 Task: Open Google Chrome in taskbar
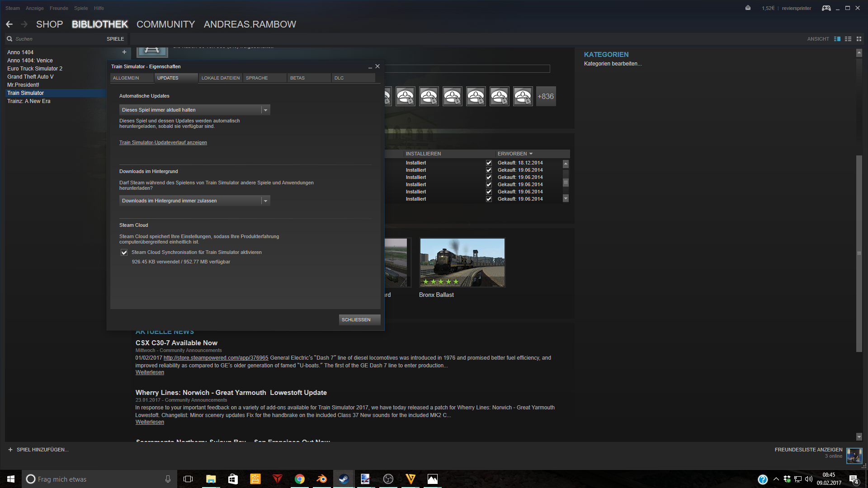[300, 479]
